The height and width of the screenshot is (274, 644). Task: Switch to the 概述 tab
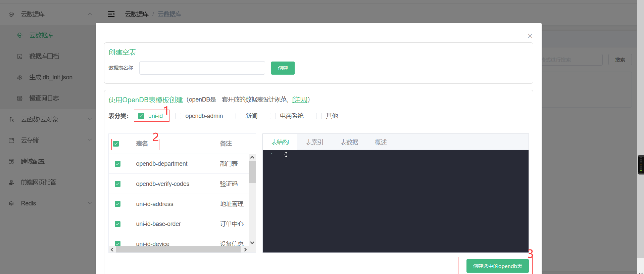tap(381, 142)
